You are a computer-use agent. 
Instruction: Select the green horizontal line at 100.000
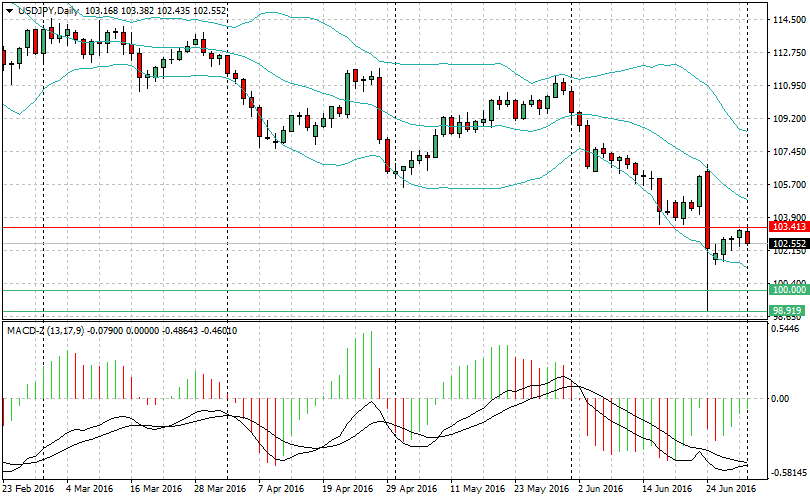pyautogui.click(x=385, y=290)
